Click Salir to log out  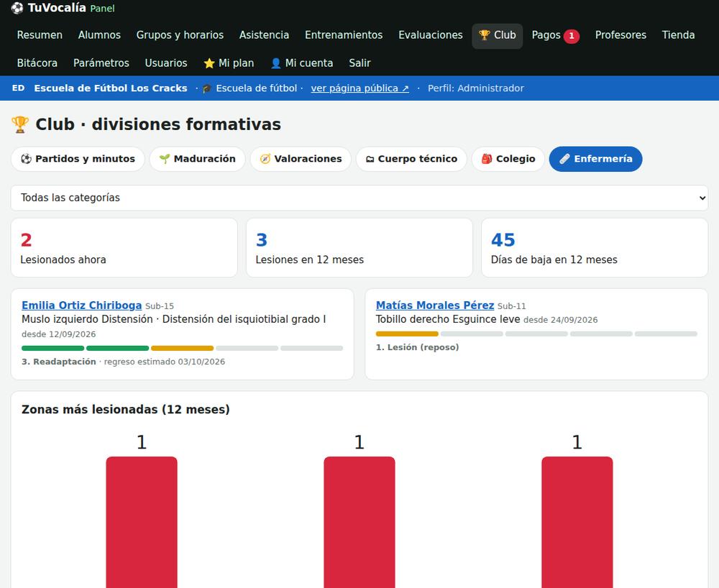click(x=359, y=63)
